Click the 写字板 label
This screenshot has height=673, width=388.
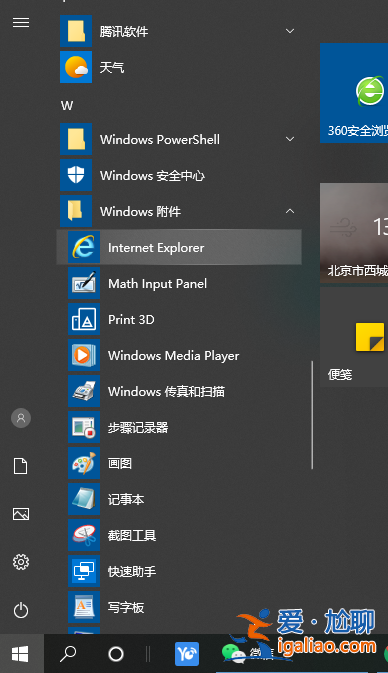tap(126, 608)
